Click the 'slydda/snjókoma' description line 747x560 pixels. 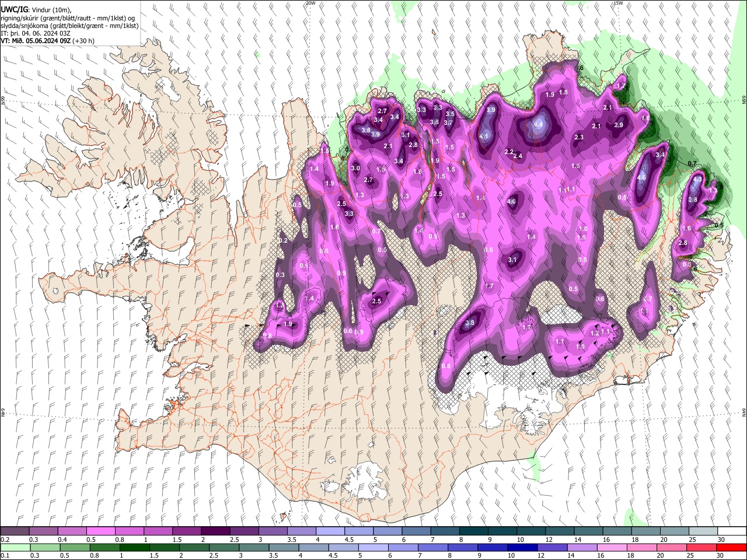click(x=69, y=26)
